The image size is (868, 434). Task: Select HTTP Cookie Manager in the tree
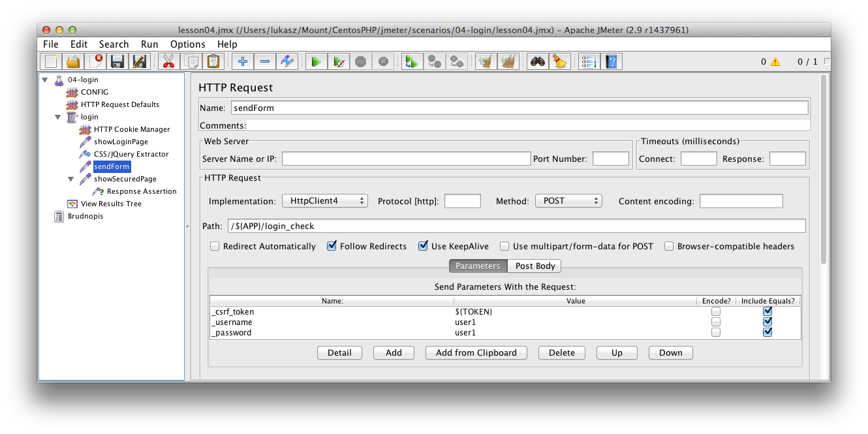tap(132, 129)
